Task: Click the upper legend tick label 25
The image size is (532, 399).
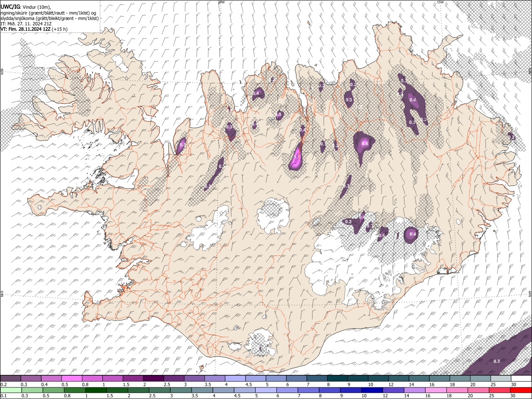Action: tap(493, 384)
